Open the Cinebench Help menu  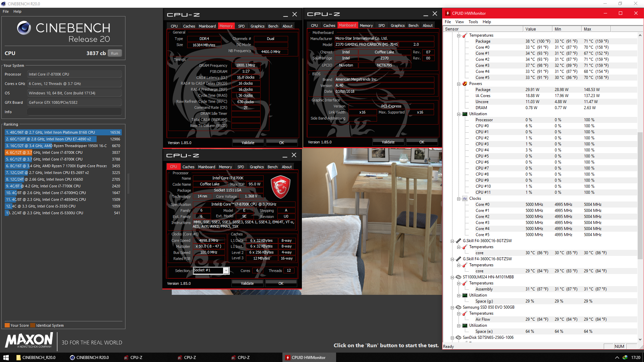point(17,11)
